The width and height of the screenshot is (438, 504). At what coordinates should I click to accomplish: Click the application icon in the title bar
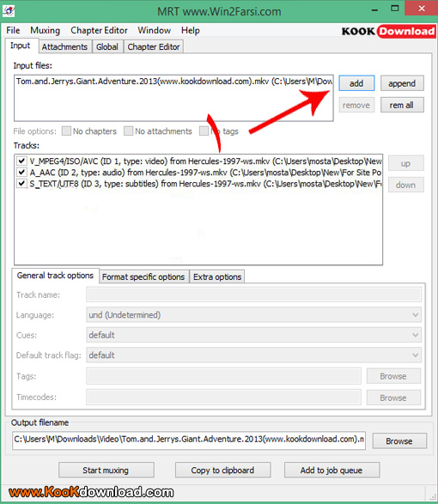(9, 11)
